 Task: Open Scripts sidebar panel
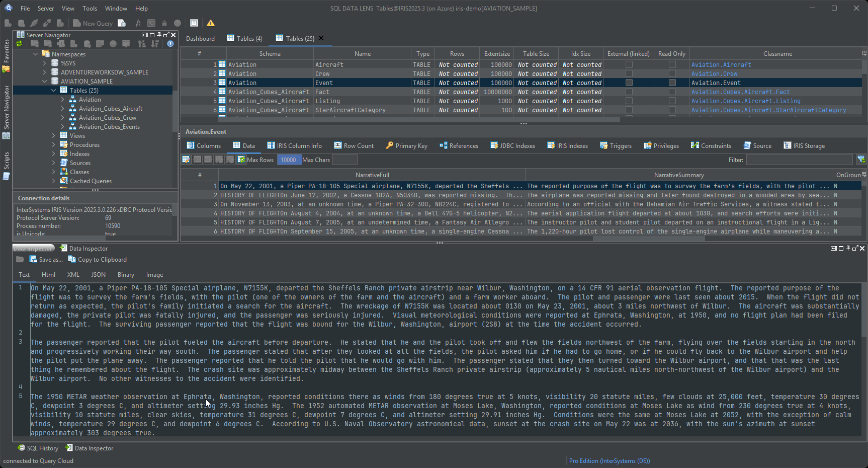coord(6,165)
